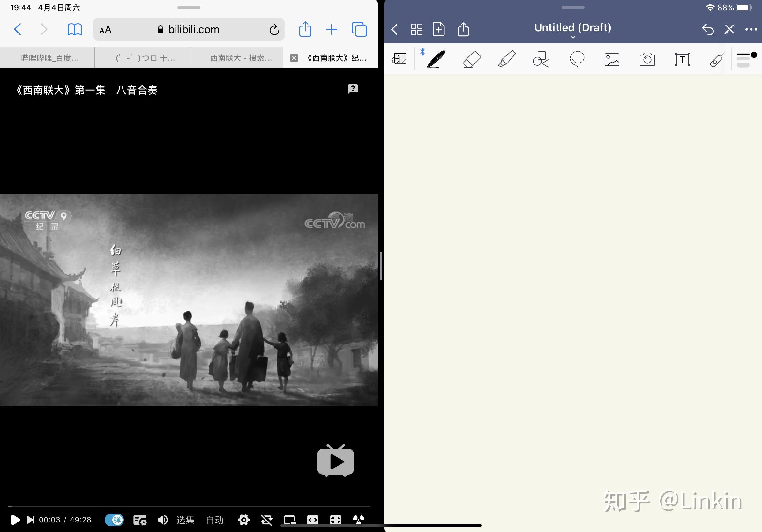Screen dimensions: 762x532
Task: Open Safari bookmarks book icon
Action: tap(75, 30)
